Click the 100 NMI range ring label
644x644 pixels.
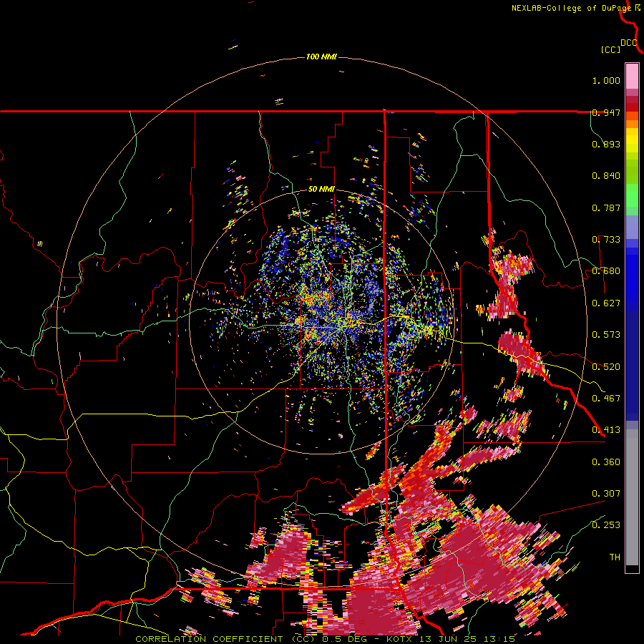coord(321,57)
